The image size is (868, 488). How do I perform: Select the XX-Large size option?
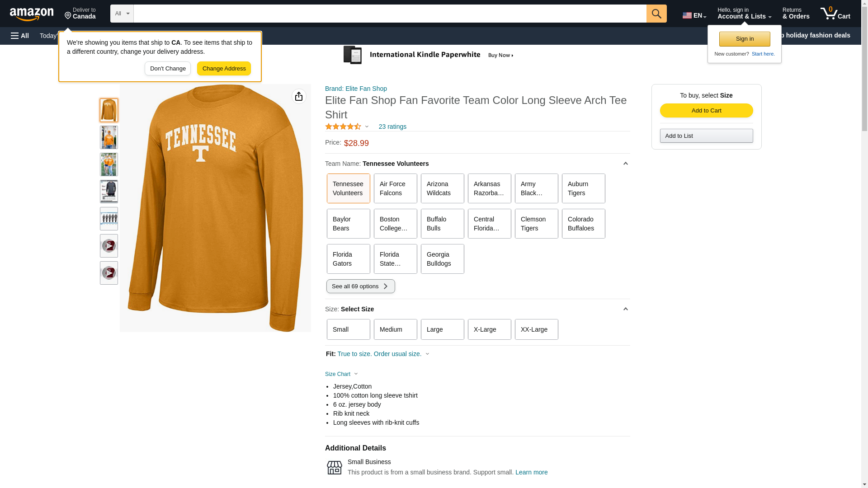536,329
